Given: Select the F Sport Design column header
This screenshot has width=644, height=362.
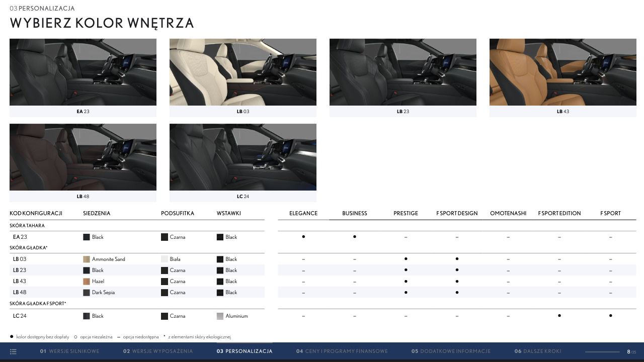Looking at the screenshot, I should [457, 213].
